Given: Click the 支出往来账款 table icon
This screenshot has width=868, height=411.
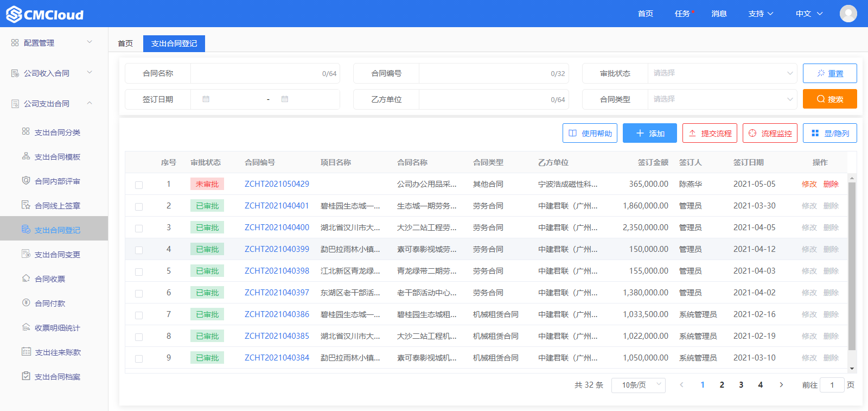Looking at the screenshot, I should pyautogui.click(x=25, y=351).
